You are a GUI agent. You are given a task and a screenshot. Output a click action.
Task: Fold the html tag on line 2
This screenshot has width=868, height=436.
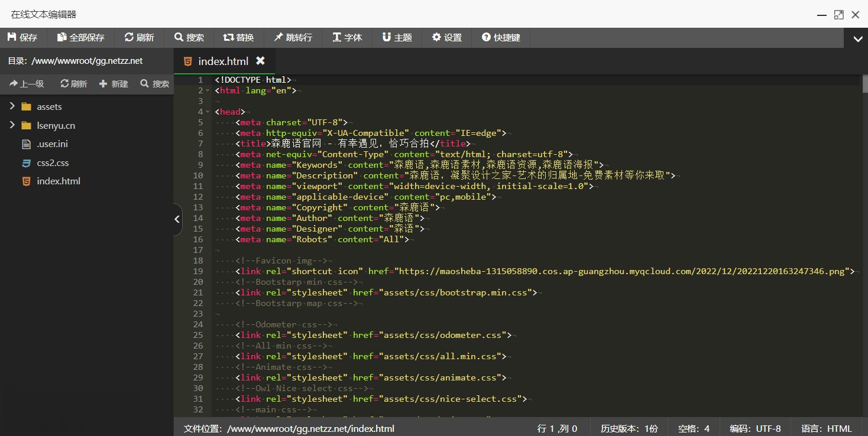pos(208,91)
